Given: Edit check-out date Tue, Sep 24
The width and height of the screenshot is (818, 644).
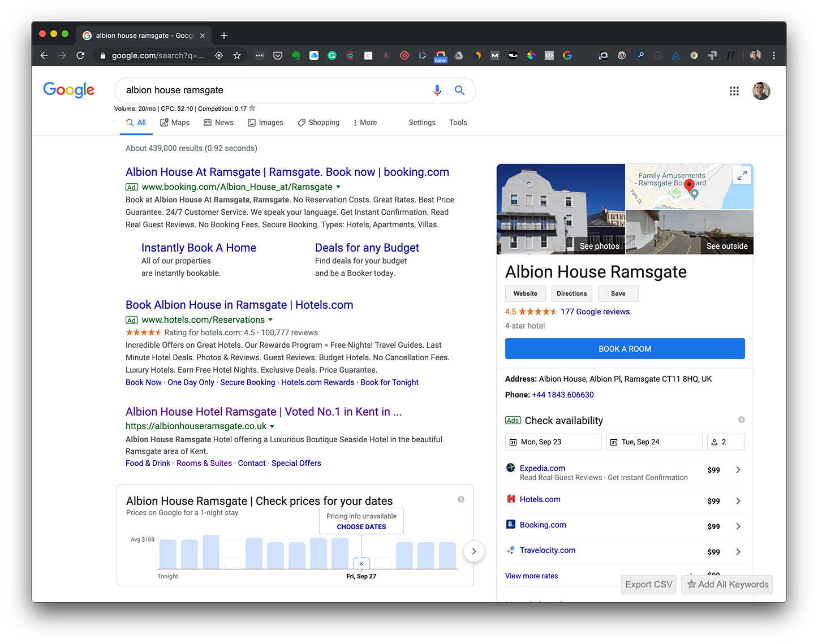Looking at the screenshot, I should pos(654,442).
